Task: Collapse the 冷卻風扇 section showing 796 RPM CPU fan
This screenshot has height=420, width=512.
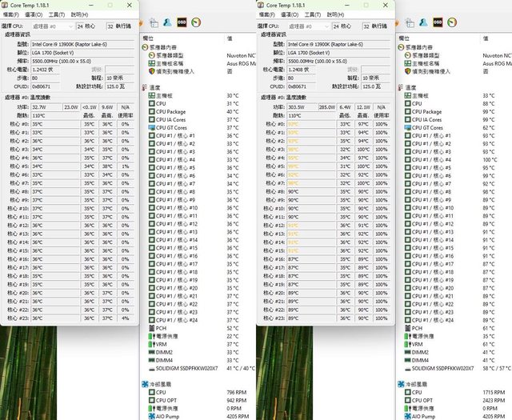Action: click(146, 384)
